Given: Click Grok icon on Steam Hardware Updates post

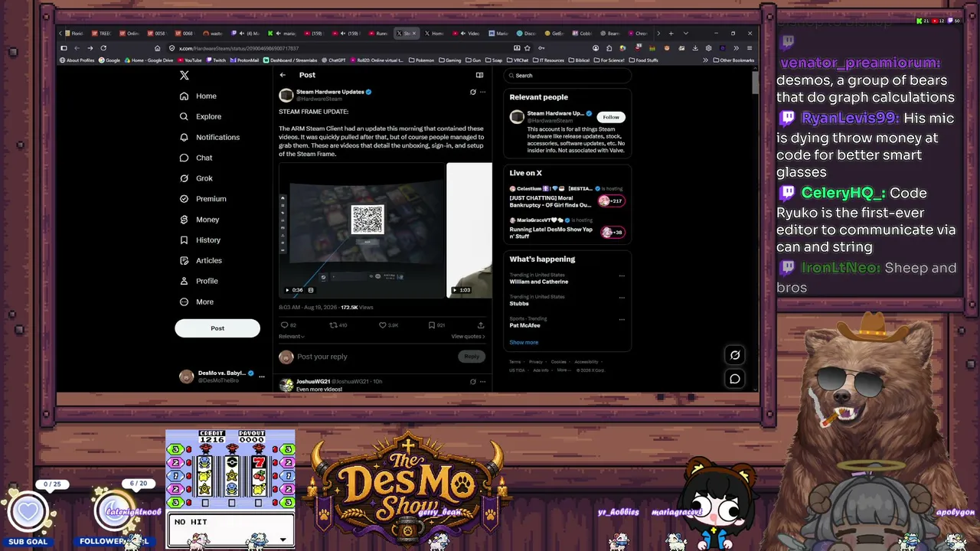Looking at the screenshot, I should tap(472, 92).
